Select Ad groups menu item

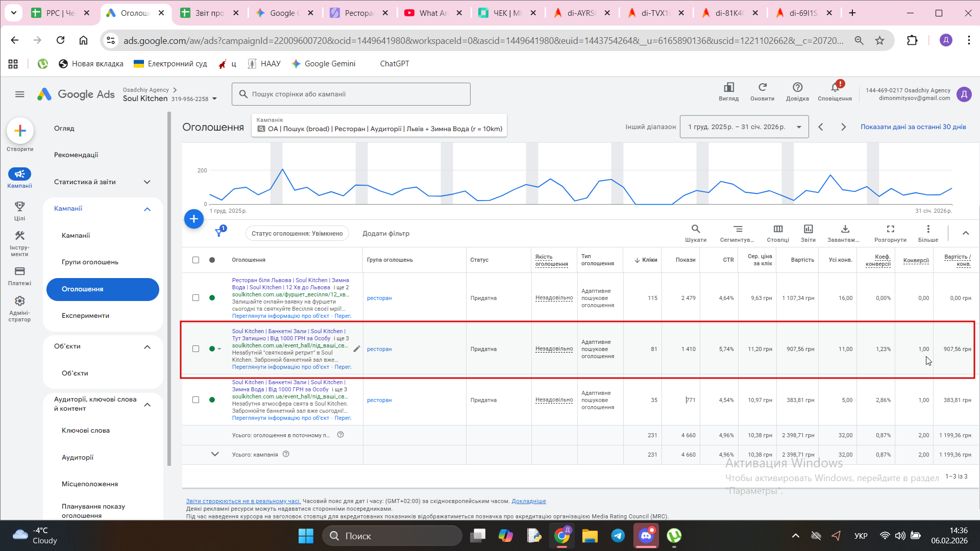(x=90, y=262)
